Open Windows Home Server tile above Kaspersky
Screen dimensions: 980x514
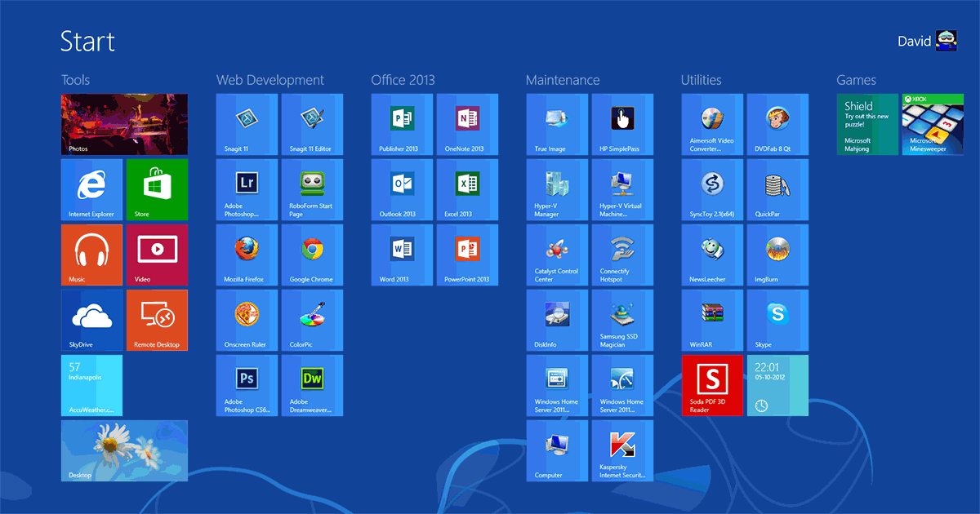(622, 385)
